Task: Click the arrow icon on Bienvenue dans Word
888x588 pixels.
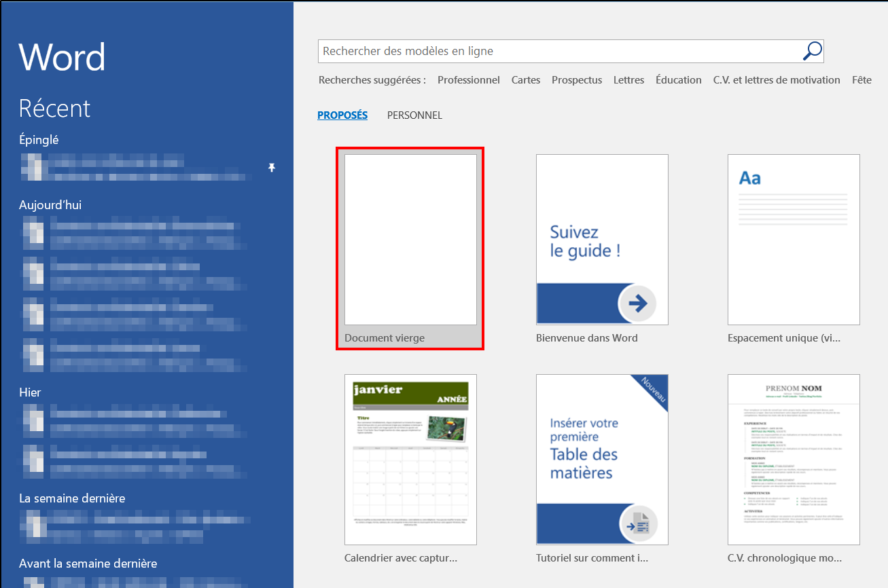Action: (637, 304)
